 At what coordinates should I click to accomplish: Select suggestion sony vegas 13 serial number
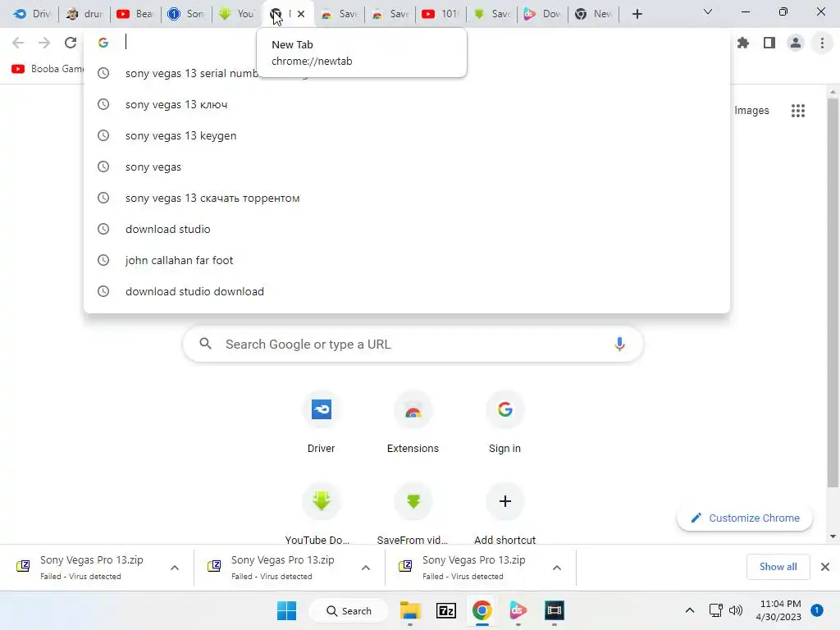407,73
